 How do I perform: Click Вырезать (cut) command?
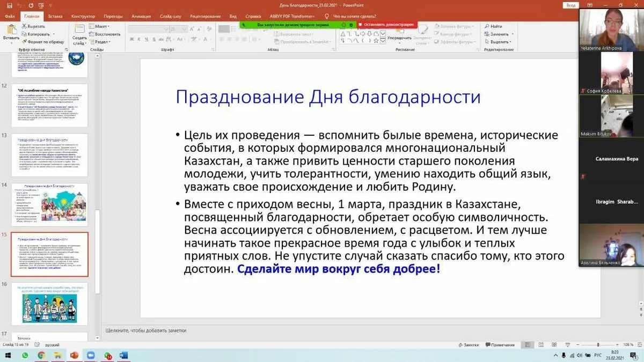33,26
